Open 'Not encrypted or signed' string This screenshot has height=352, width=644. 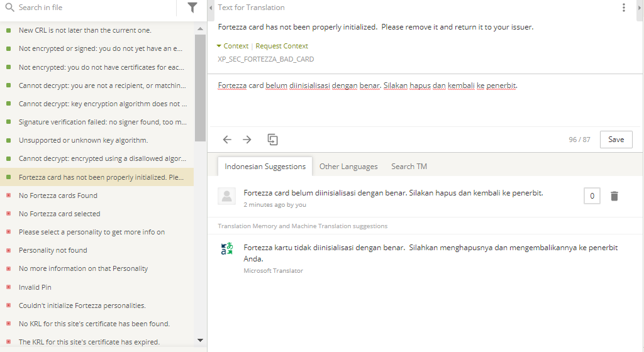point(97,48)
